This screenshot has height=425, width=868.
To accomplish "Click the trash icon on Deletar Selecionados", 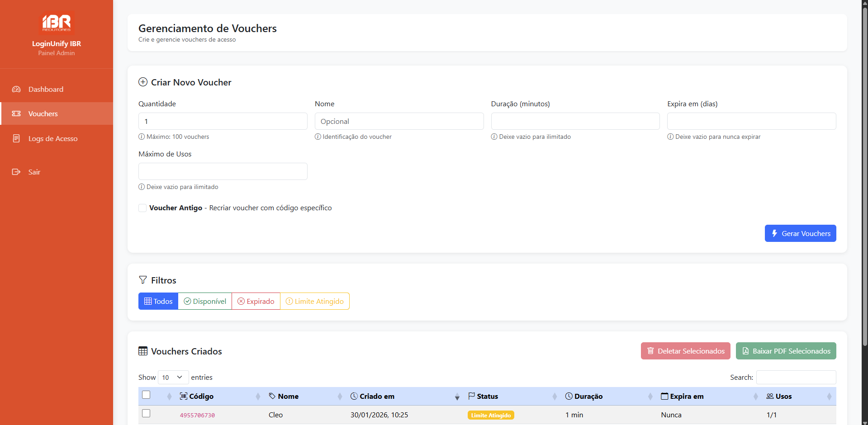I will (x=651, y=351).
